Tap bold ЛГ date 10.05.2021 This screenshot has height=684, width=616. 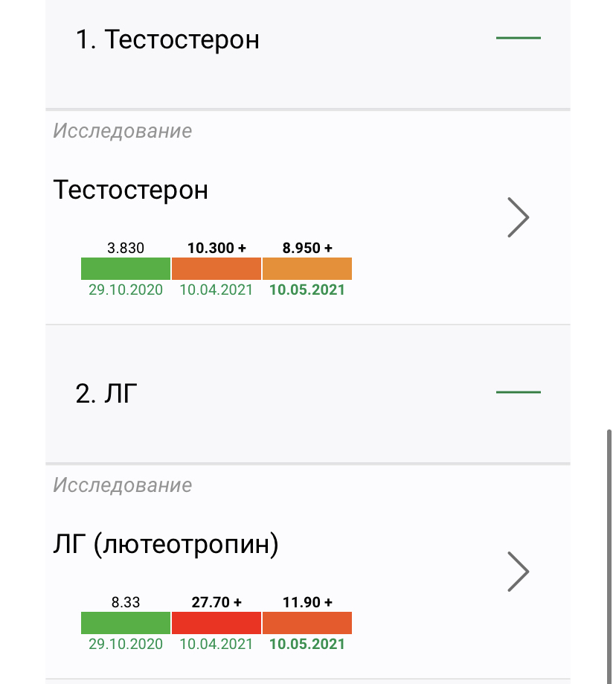click(x=307, y=644)
